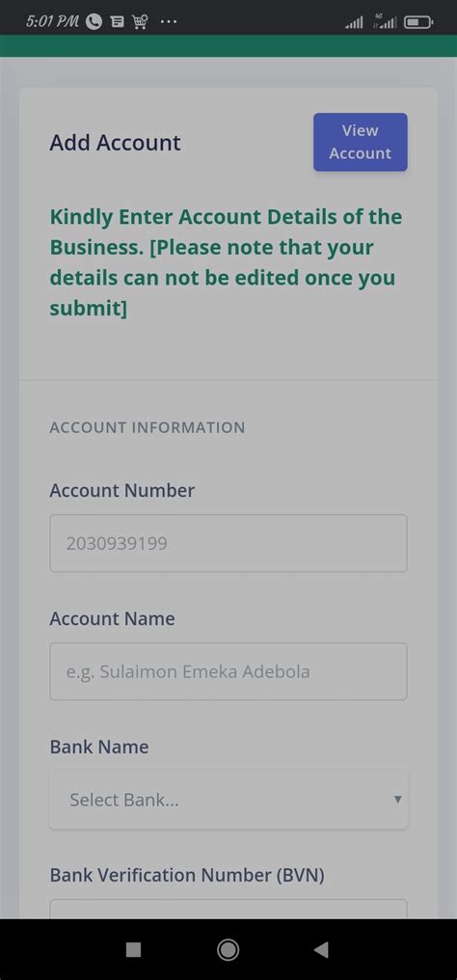Tap the Account Information section label
The image size is (457, 980).
tap(148, 427)
